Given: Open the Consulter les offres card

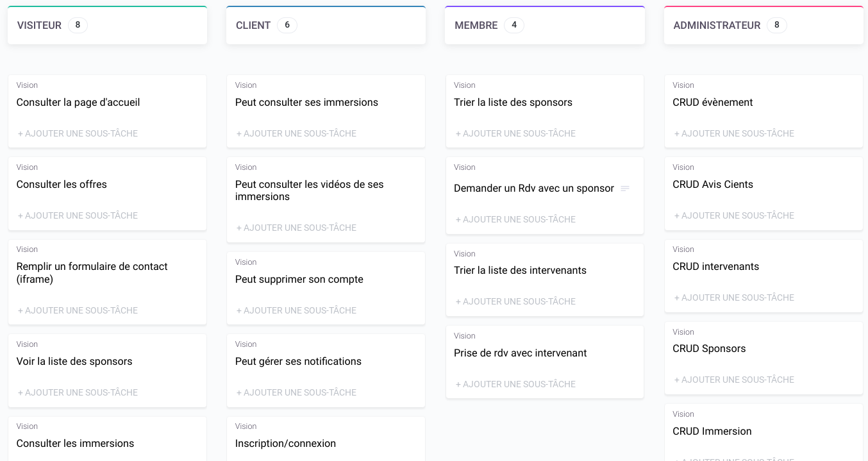Looking at the screenshot, I should pyautogui.click(x=62, y=185).
